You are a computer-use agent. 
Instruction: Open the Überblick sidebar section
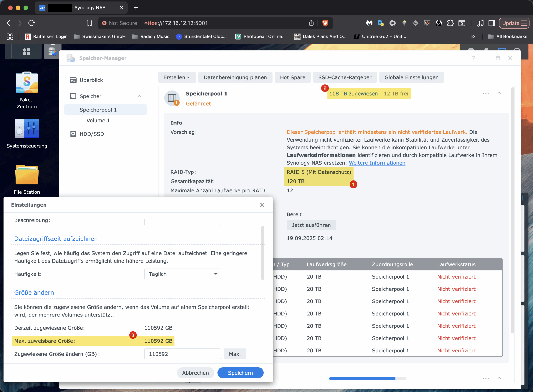point(91,80)
